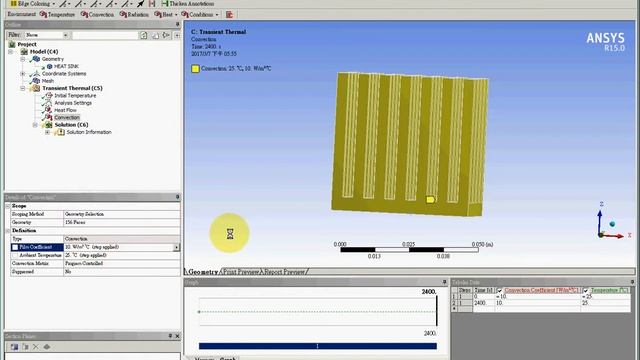Click the Thicken Annotations icon

(x=165, y=4)
